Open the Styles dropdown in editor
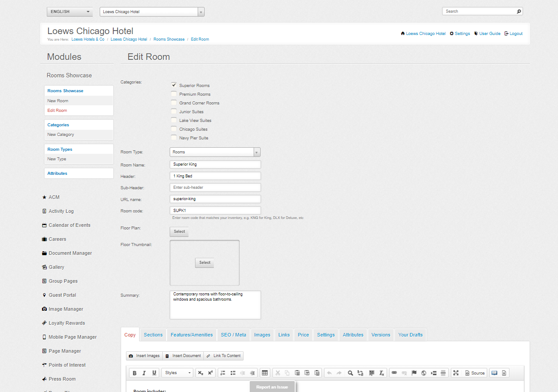Image resolution: width=558 pixels, height=392 pixels. click(177, 373)
